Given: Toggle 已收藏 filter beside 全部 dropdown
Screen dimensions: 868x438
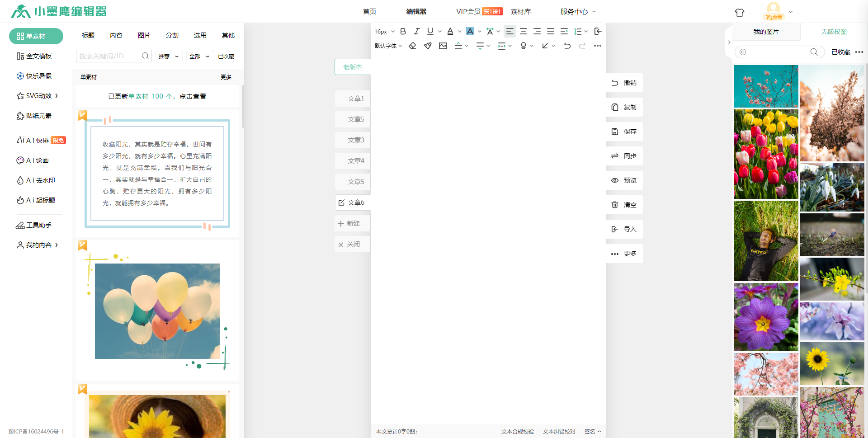Looking at the screenshot, I should [x=226, y=56].
